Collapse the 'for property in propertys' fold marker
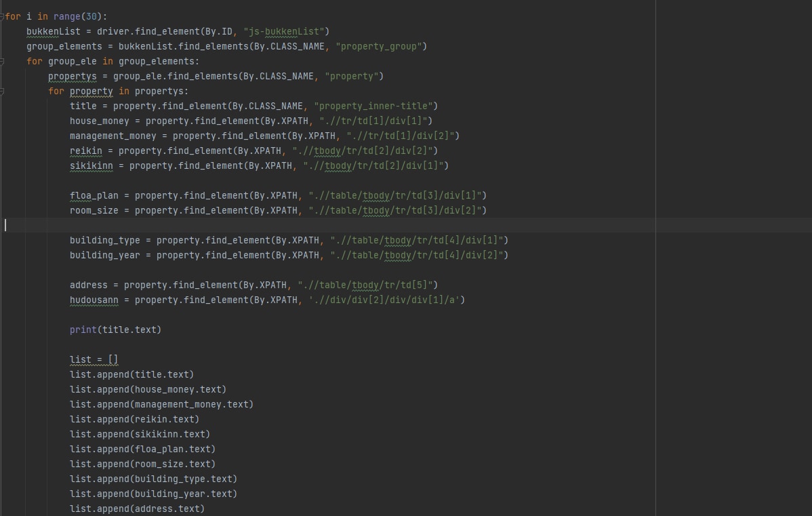812x516 pixels. pos(2,92)
